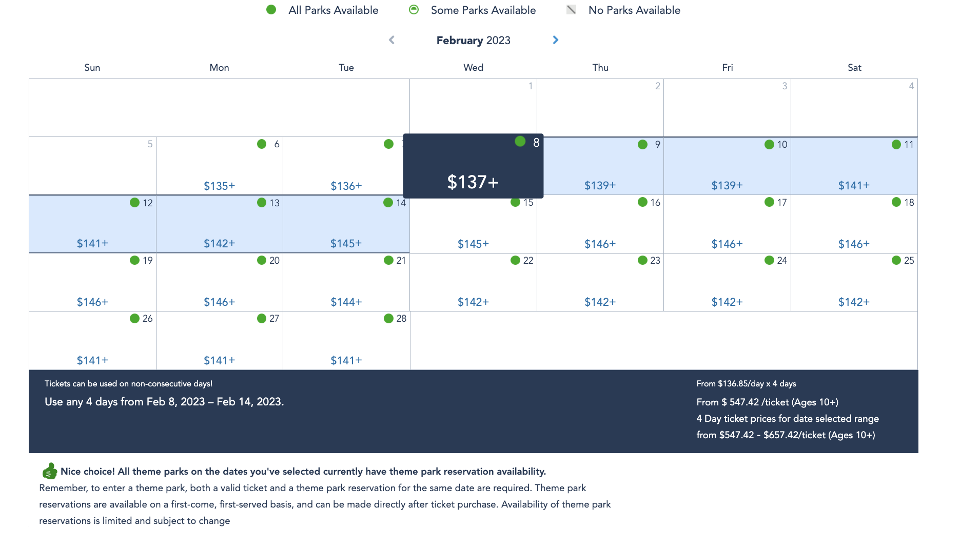The image size is (980, 546).
Task: Click the green availability dot on February 6
Action: (262, 144)
